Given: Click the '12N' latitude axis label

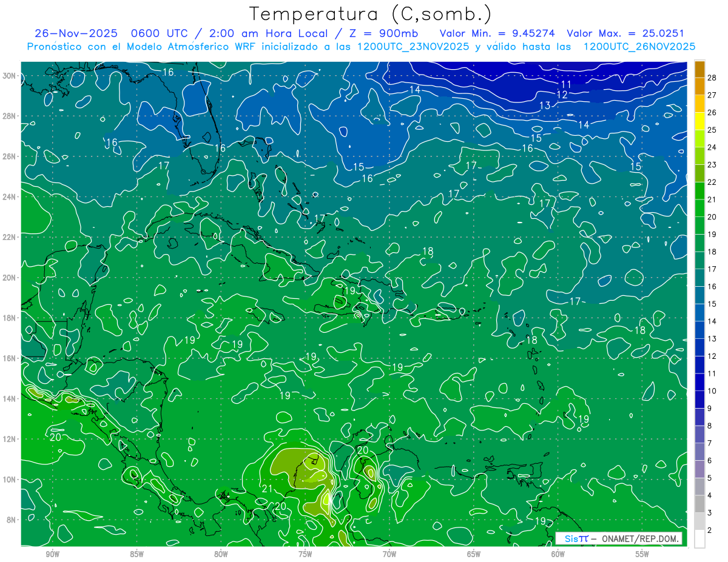Looking at the screenshot, I should pos(10,439).
